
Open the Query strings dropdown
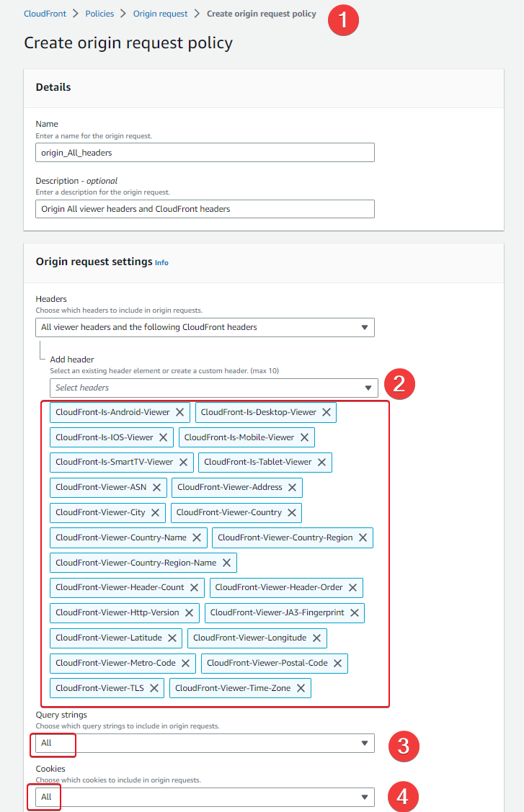205,743
